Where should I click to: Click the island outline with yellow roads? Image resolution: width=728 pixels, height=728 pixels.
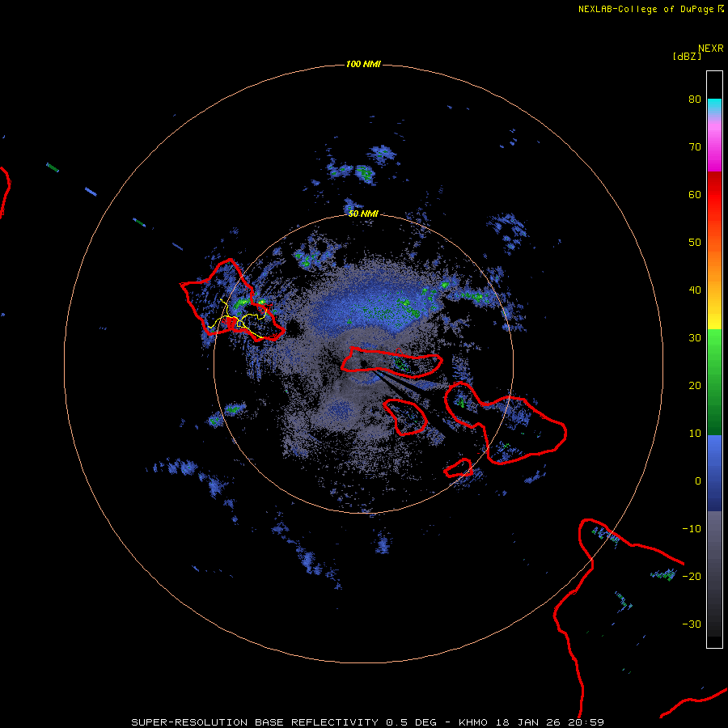tap(232, 301)
